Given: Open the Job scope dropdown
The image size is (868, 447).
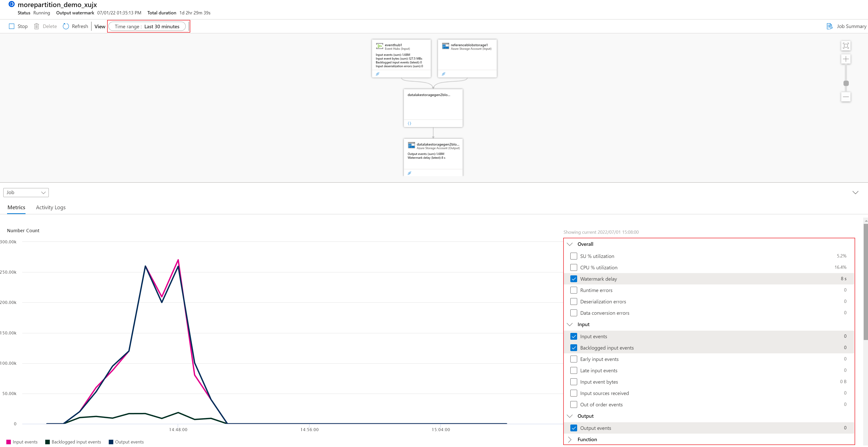Looking at the screenshot, I should tap(26, 193).
